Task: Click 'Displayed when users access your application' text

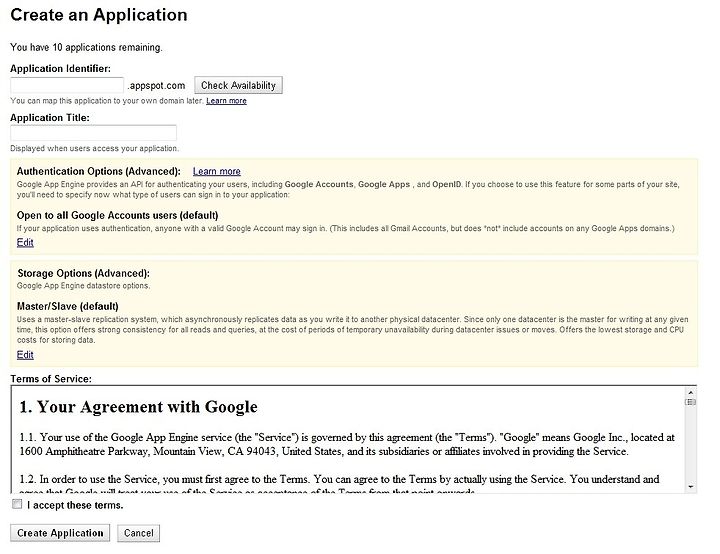Action: pyautogui.click(x=95, y=148)
